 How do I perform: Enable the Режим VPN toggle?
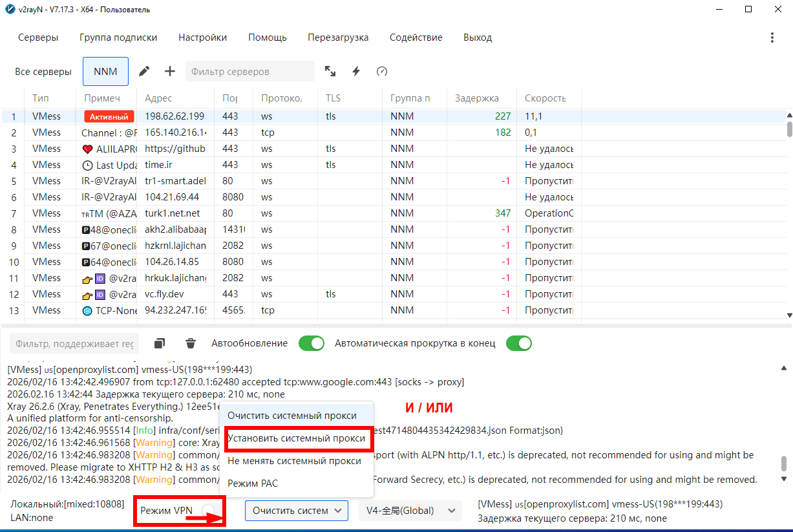[x=209, y=511]
